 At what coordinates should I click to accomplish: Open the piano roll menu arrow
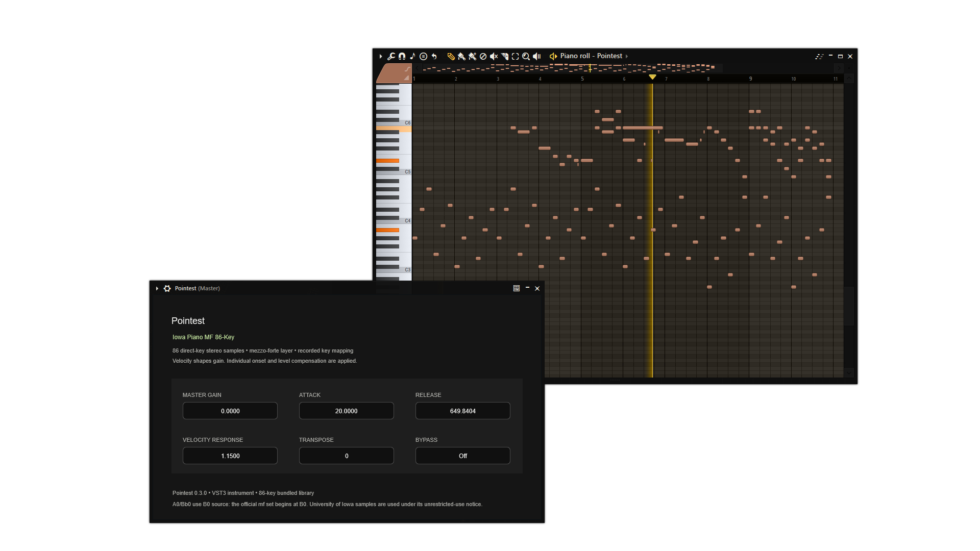(381, 56)
